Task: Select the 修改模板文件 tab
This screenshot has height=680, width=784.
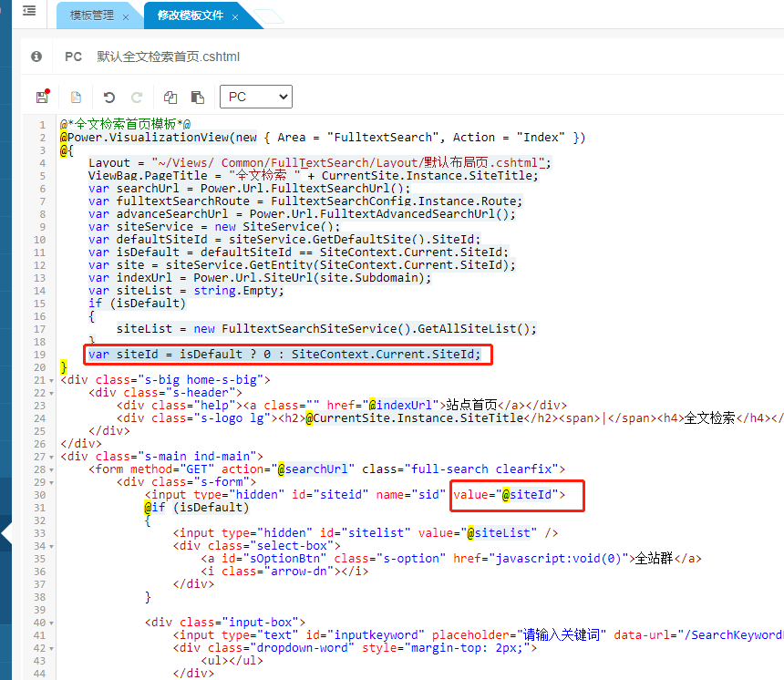Action: (x=190, y=16)
